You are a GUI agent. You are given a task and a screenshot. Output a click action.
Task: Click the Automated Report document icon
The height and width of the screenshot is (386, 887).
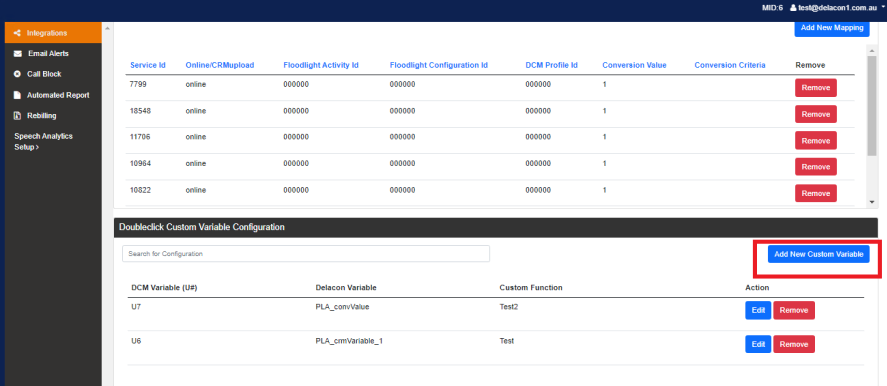point(17,95)
